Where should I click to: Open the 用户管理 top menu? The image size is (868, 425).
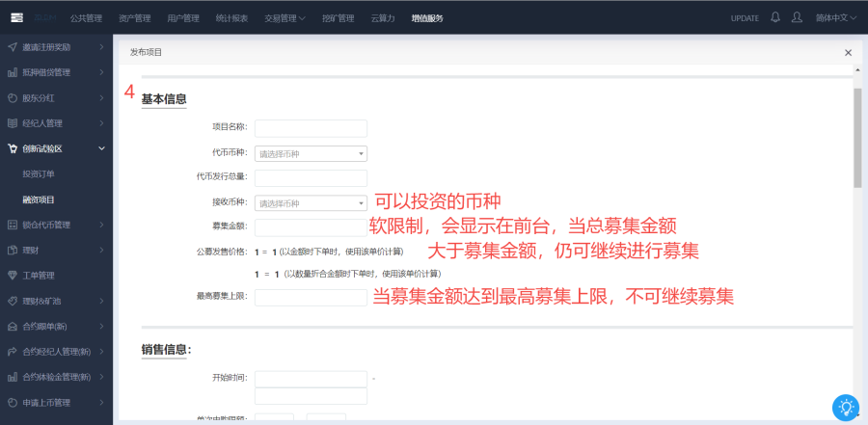tap(183, 18)
